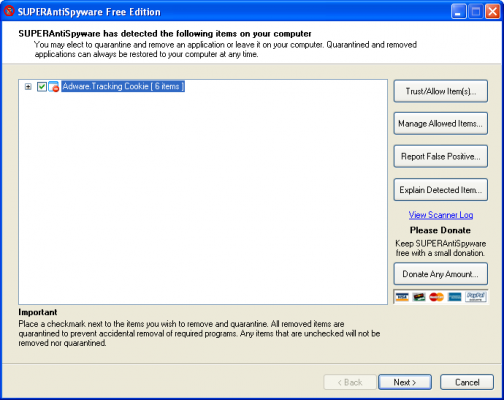This screenshot has height=400, width=504.
Task: Uncheck the Adware.Tracking Cookie checkbox
Action: [42, 87]
